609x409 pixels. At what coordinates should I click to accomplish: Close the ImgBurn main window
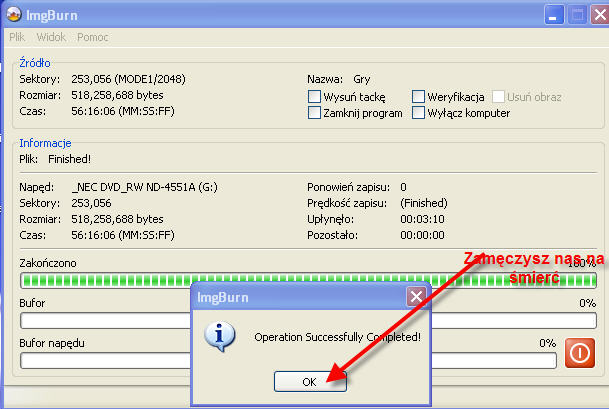pos(600,16)
